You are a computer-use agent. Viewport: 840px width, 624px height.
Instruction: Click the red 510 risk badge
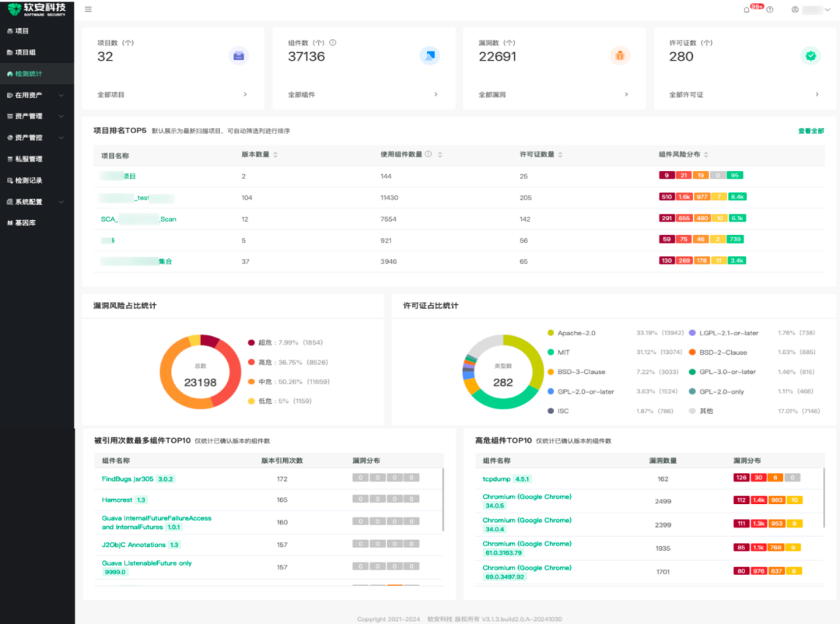coord(667,197)
